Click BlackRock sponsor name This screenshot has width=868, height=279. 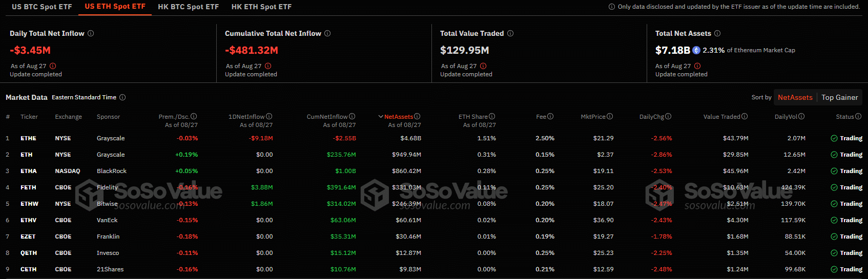point(112,171)
